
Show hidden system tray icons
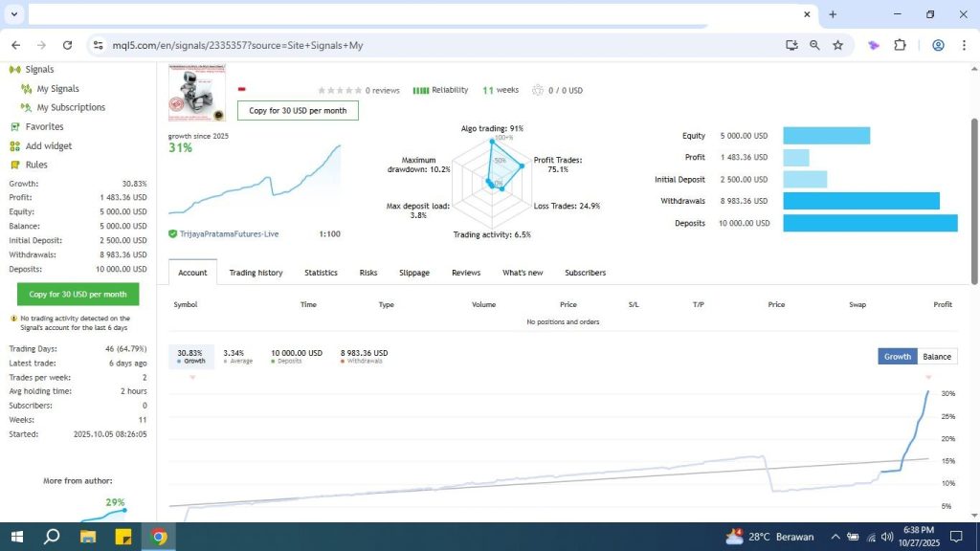(835, 537)
